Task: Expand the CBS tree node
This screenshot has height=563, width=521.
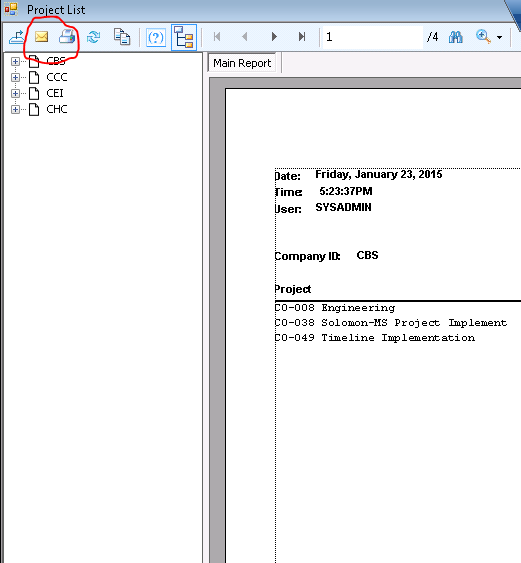Action: (15, 61)
